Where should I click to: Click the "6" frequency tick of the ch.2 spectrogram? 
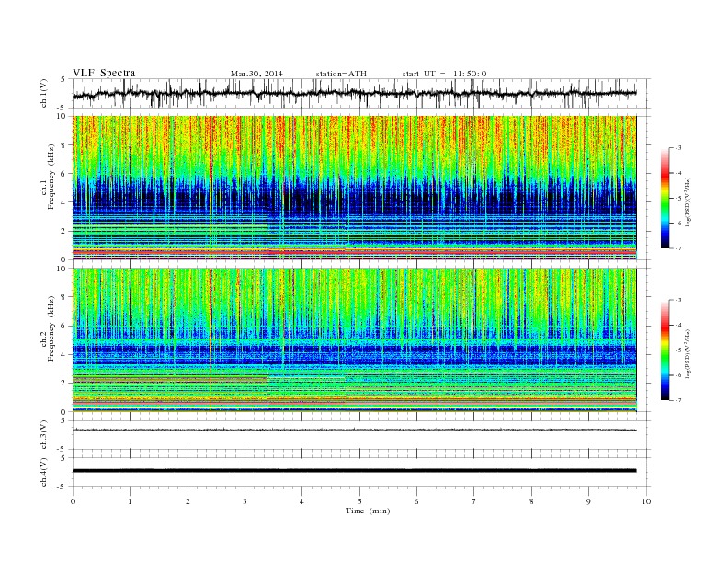click(x=64, y=326)
